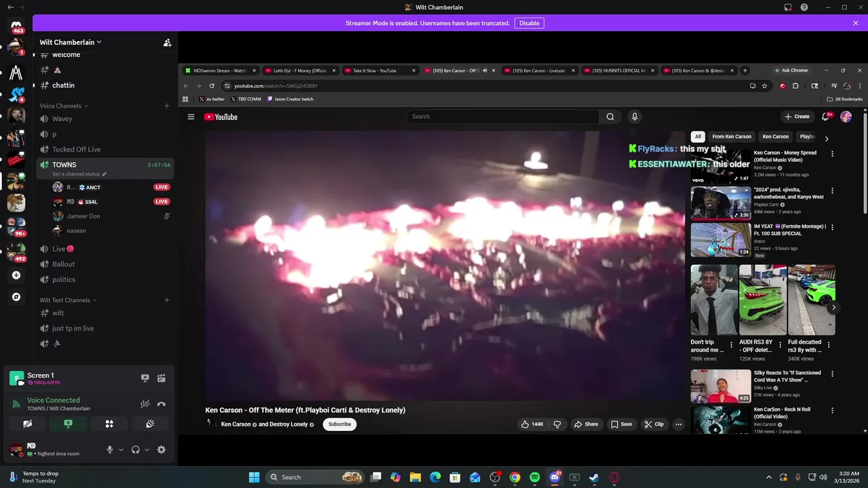
Task: Switch to HUNNITS OFFICIAL Chrome tab
Action: pyautogui.click(x=618, y=70)
